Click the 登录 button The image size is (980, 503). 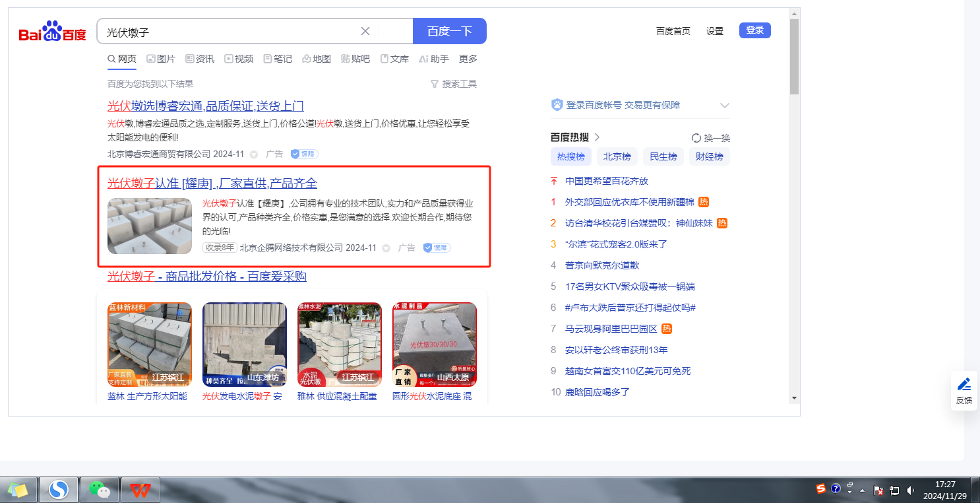pyautogui.click(x=755, y=30)
